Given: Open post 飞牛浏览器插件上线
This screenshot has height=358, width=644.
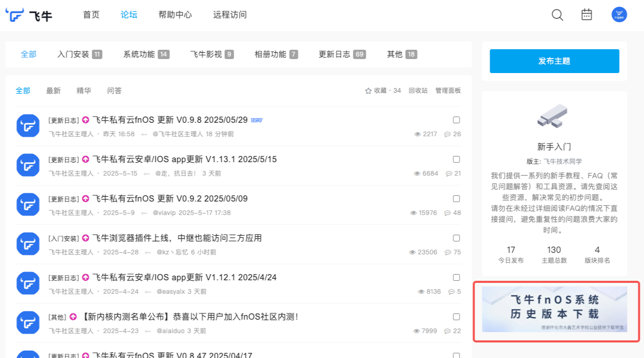Looking at the screenshot, I should tap(177, 238).
